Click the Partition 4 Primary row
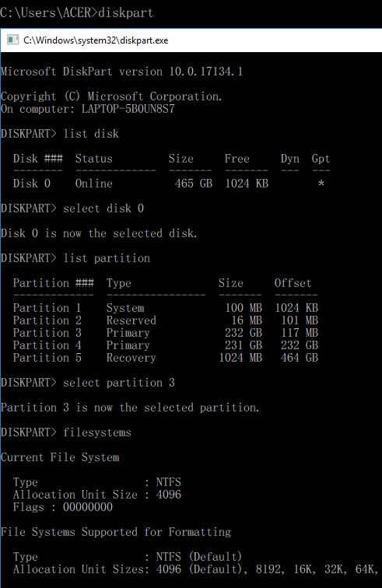382x588 pixels. click(x=166, y=345)
